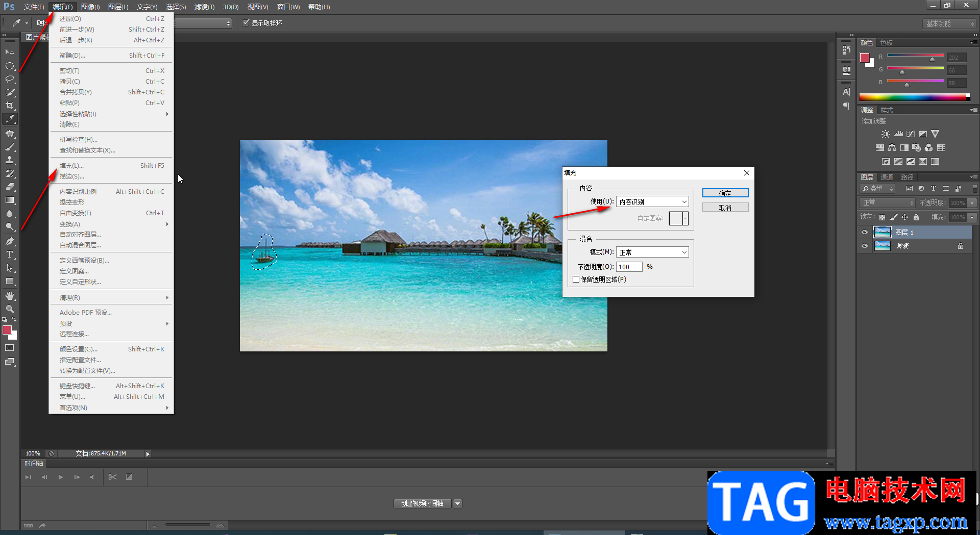
Task: Select the Eraser tool
Action: tap(10, 187)
